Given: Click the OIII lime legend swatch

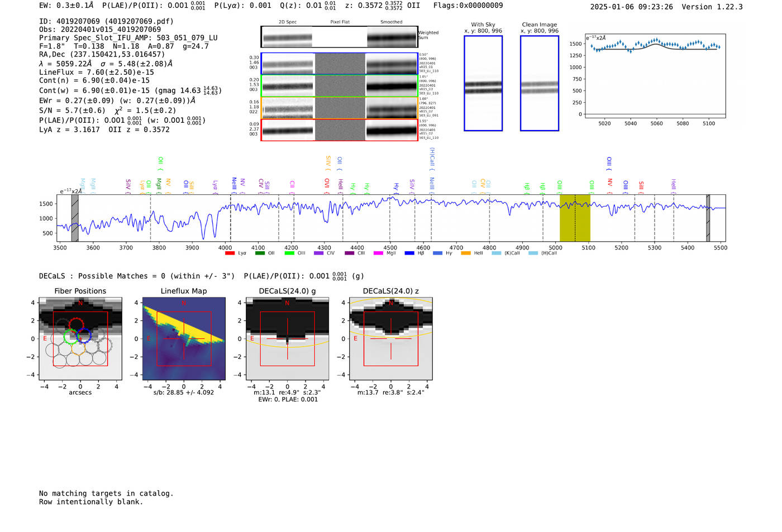Looking at the screenshot, I should coord(289,253).
